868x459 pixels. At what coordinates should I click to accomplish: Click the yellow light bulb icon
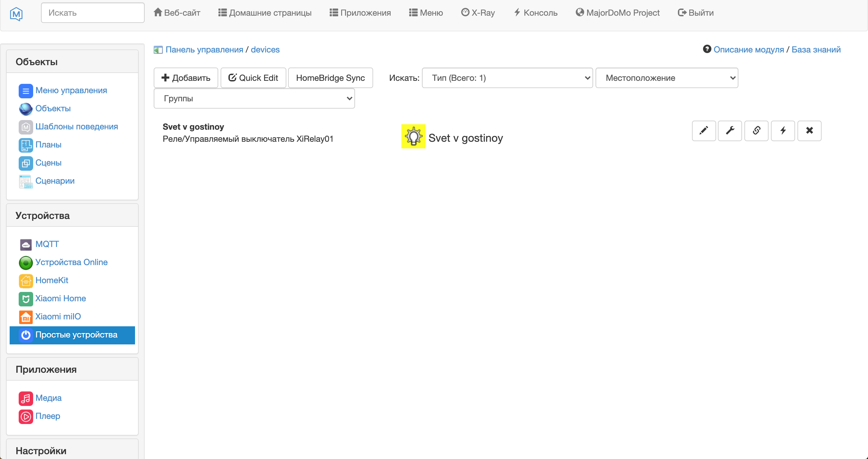[414, 137]
